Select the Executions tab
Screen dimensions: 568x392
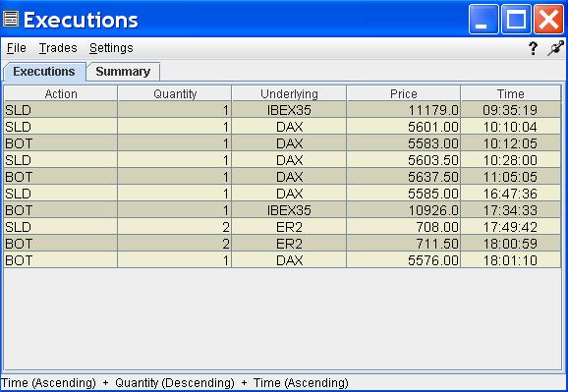click(44, 72)
